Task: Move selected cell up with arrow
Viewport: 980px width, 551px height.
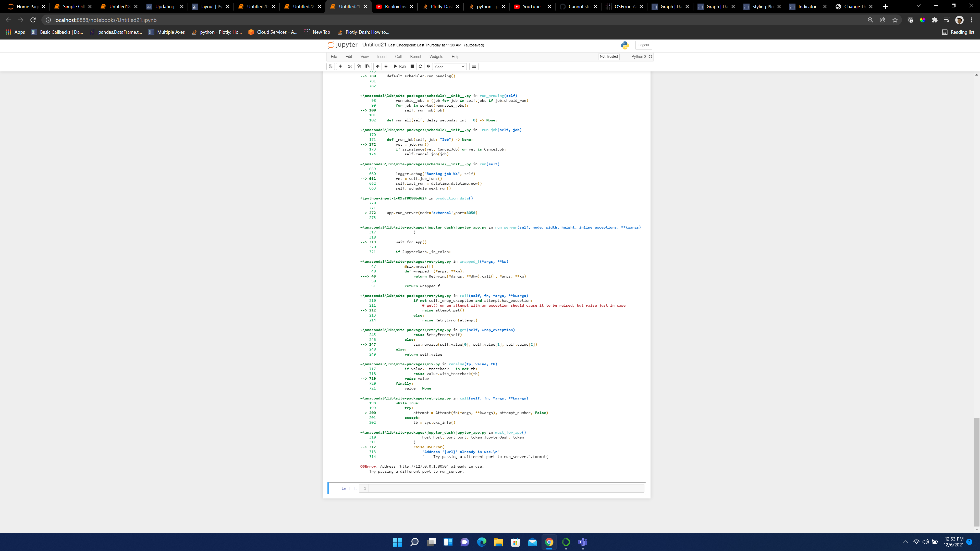Action: point(377,67)
